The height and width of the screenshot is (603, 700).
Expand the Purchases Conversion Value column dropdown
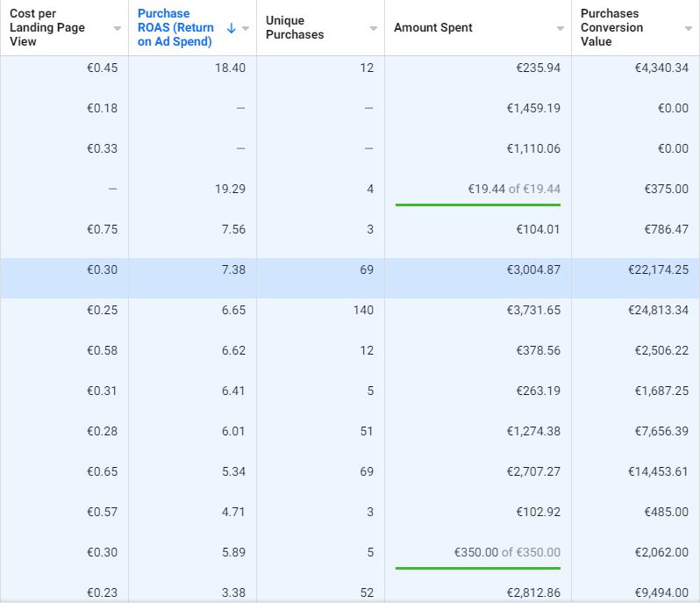click(x=689, y=28)
